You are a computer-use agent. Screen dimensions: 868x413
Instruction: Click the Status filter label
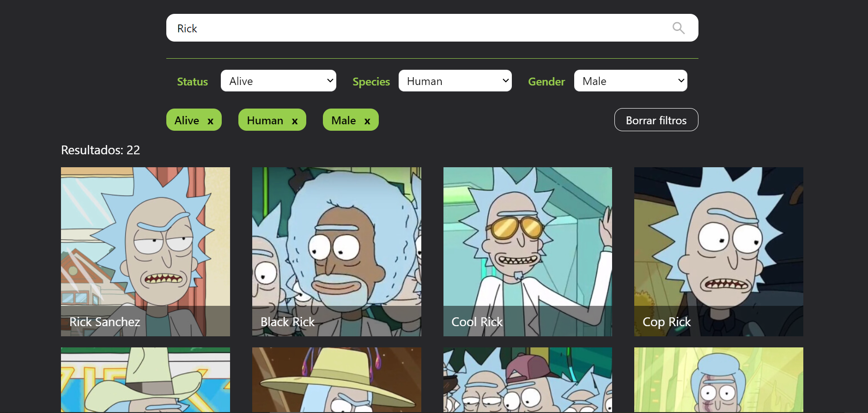coord(192,82)
